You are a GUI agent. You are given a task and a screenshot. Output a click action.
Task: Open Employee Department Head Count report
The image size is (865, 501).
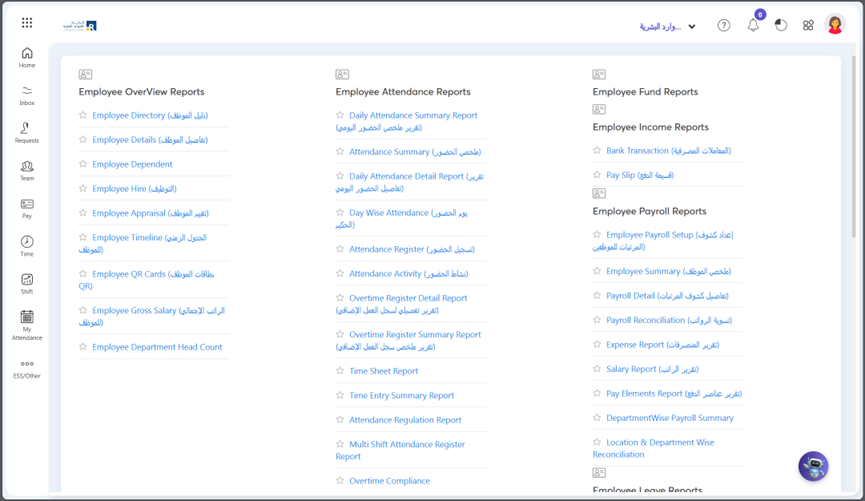[x=157, y=347]
